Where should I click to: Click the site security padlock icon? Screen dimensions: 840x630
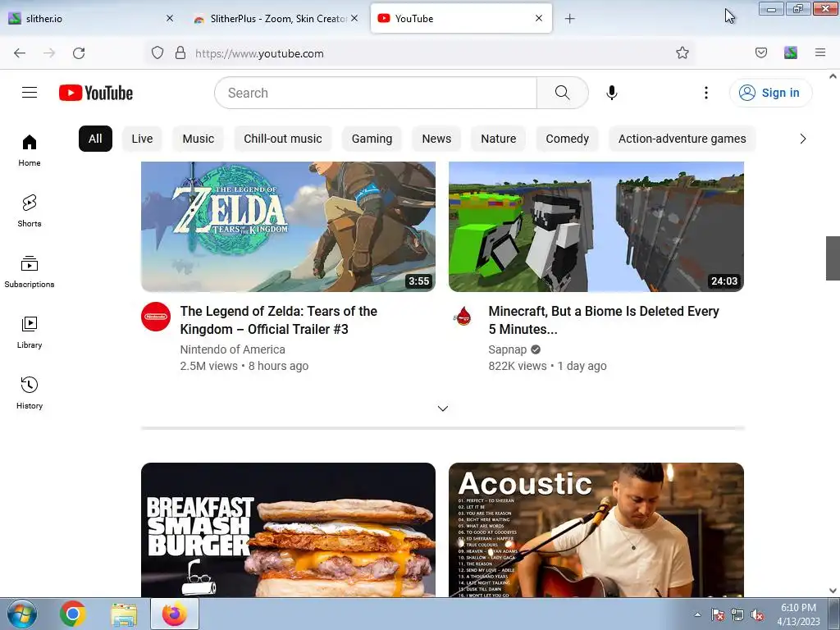click(x=180, y=53)
